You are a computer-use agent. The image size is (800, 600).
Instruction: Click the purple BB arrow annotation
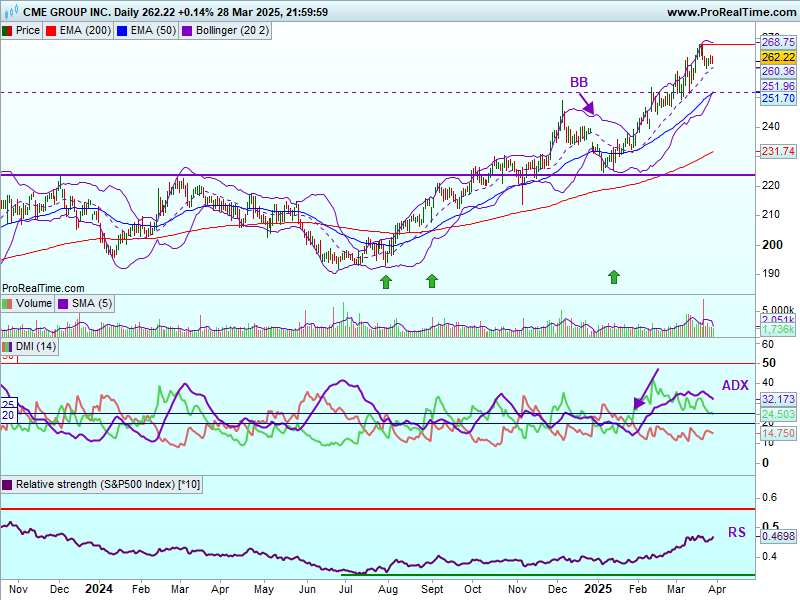point(586,104)
